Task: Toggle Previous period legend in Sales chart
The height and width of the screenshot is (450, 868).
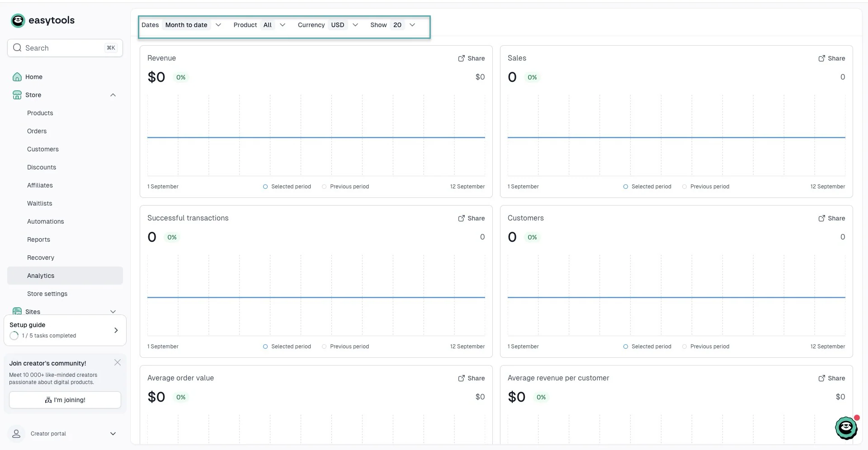Action: (x=706, y=187)
